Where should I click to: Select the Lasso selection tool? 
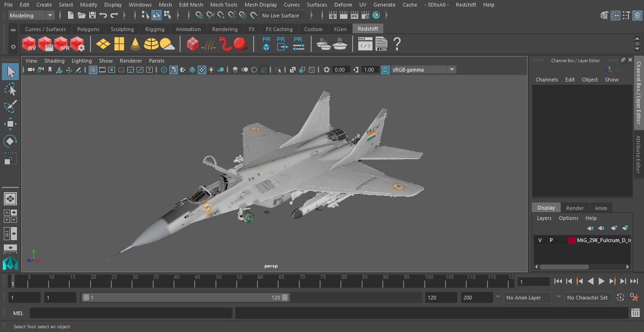tap(10, 89)
